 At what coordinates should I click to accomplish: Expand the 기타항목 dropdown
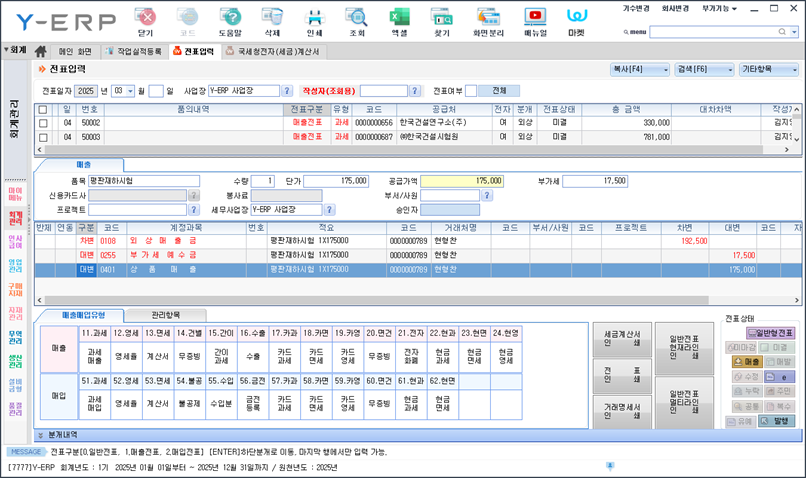(x=769, y=70)
